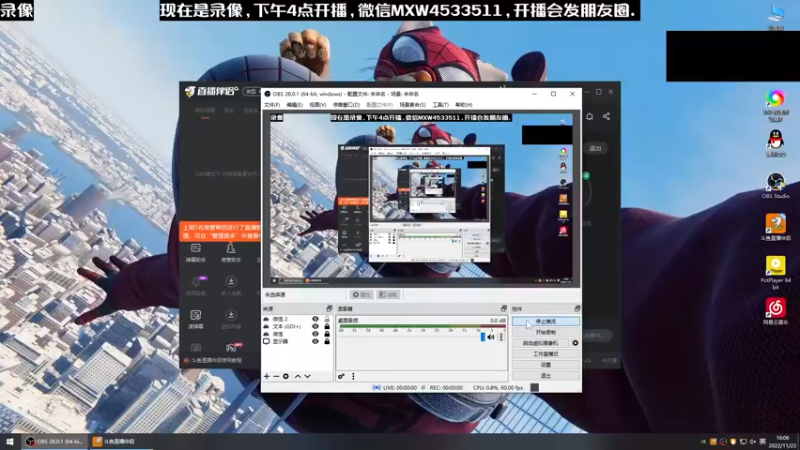Toggle 工作室模式 studio mode button

pos(545,354)
